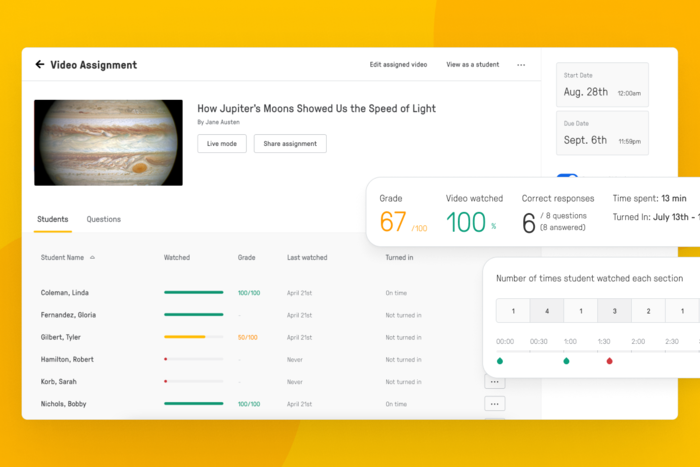Click the red marker under 1:30
Viewport: 700px width, 467px height.
tap(609, 361)
